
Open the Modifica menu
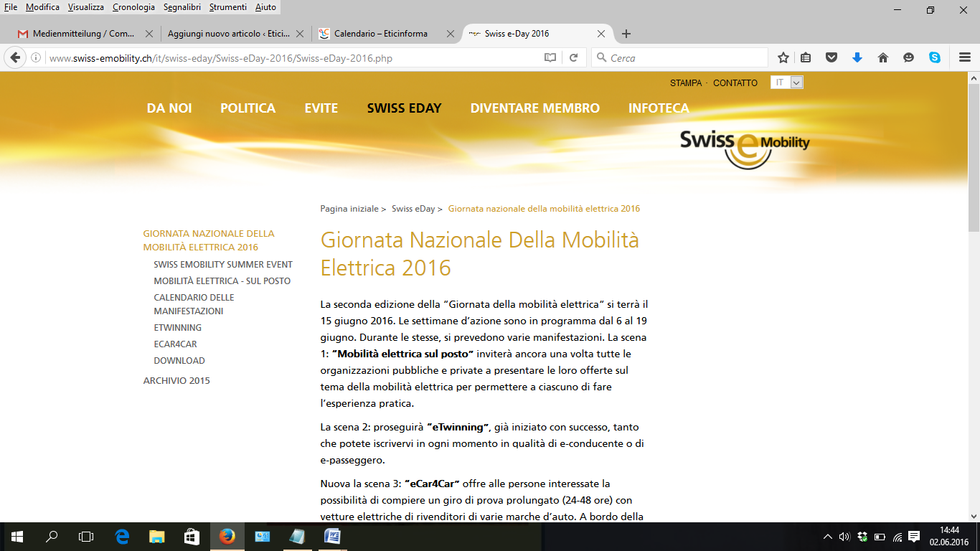pyautogui.click(x=42, y=7)
